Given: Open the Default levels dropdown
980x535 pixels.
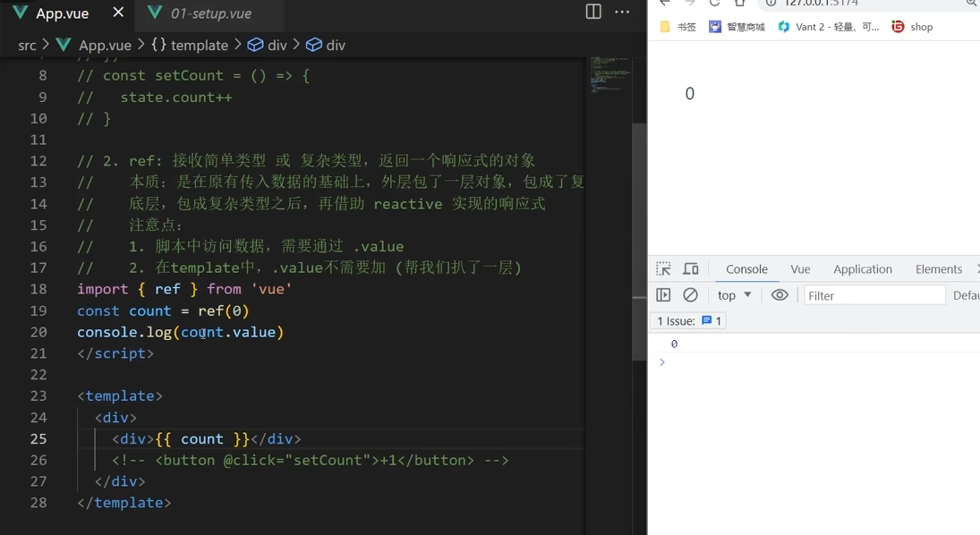Looking at the screenshot, I should (x=966, y=295).
